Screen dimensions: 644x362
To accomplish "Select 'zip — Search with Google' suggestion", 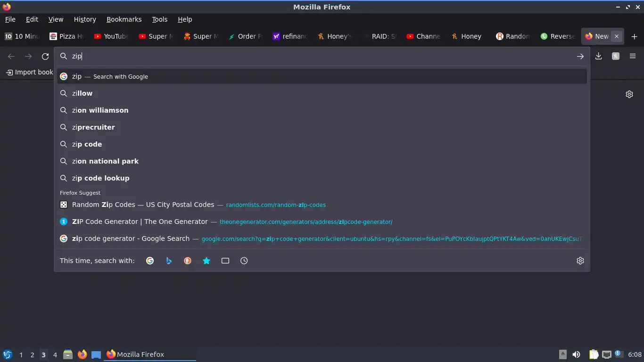I will click(322, 76).
